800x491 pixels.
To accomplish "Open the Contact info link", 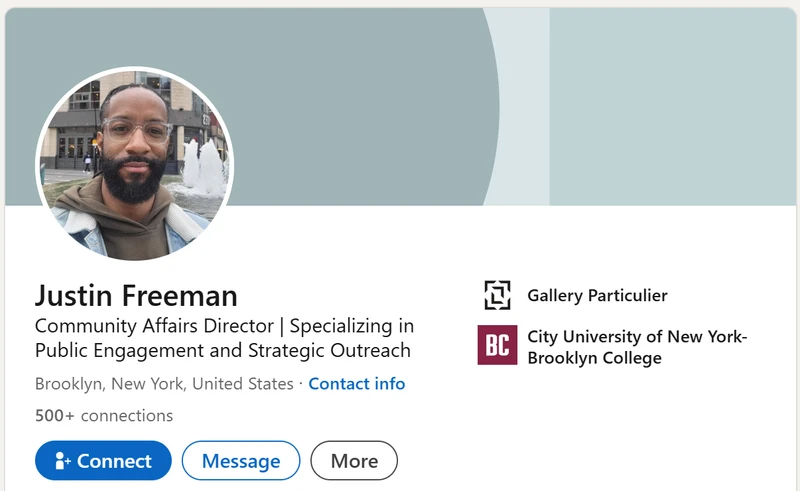I will [357, 384].
